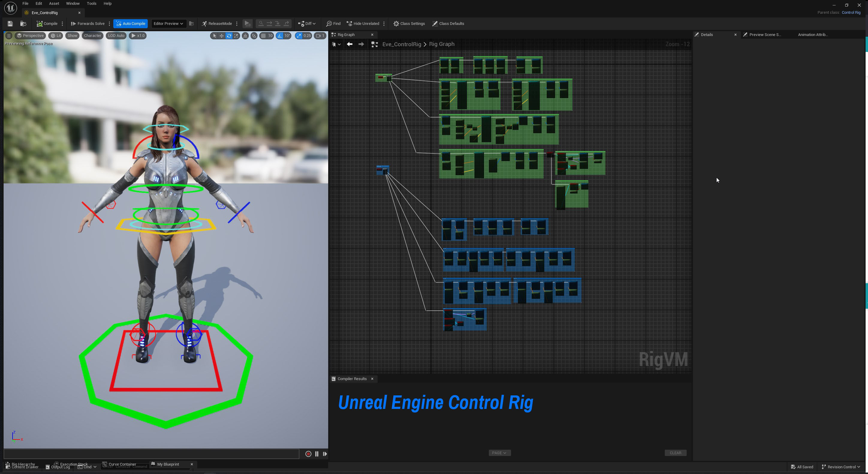Open the viewport Character menu

[x=92, y=35]
